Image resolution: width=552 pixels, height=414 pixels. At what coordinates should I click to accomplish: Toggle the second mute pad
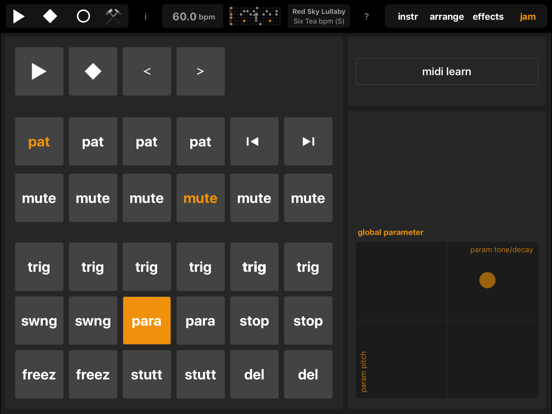click(x=93, y=198)
